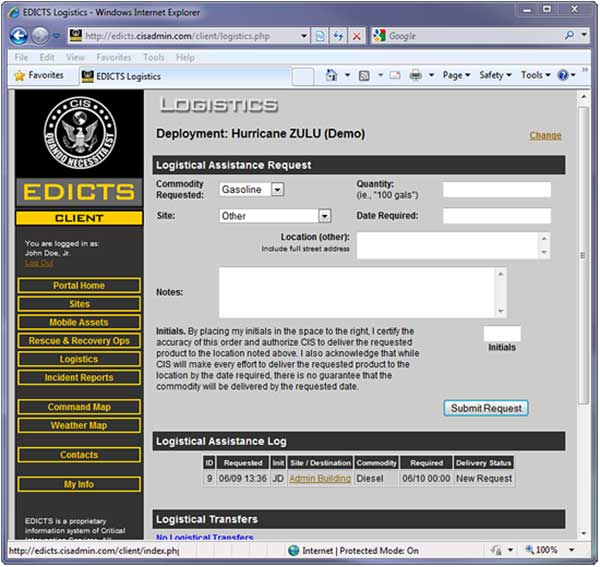
Task: Click the Date Required input field
Action: point(497,216)
